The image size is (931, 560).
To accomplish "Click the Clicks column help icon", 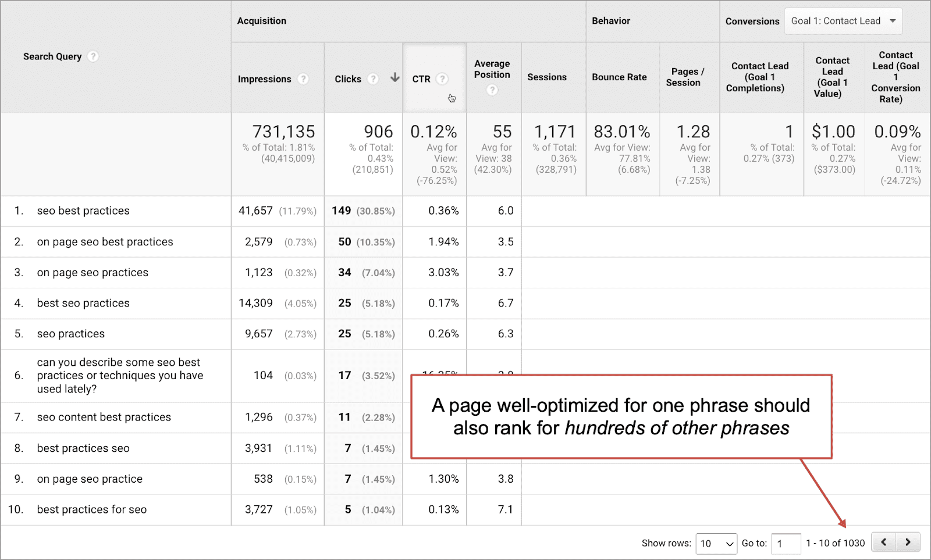I will 373,79.
